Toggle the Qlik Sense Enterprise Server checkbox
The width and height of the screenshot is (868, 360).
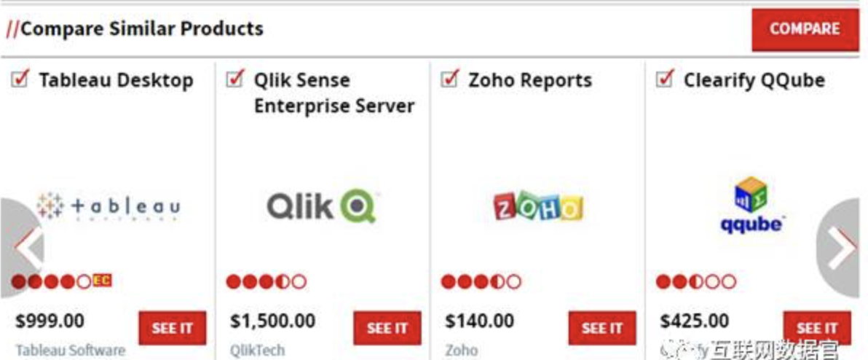pyautogui.click(x=234, y=79)
